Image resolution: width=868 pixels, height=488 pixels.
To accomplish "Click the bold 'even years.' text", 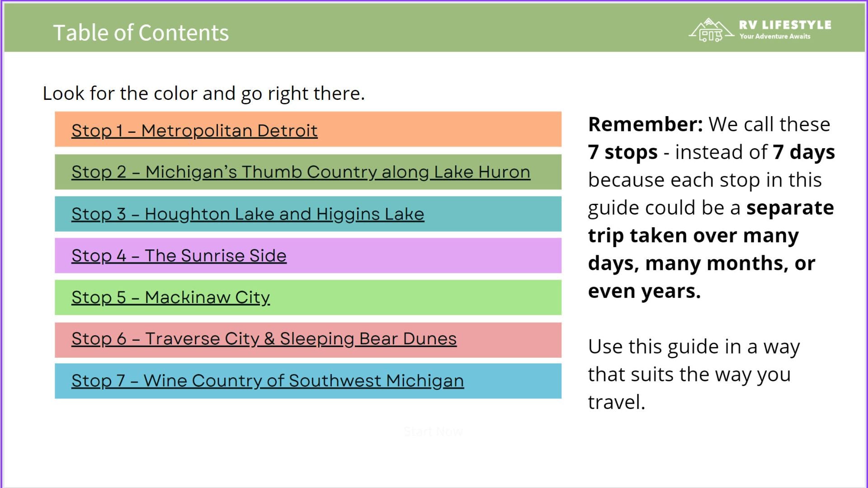I will pos(644,291).
